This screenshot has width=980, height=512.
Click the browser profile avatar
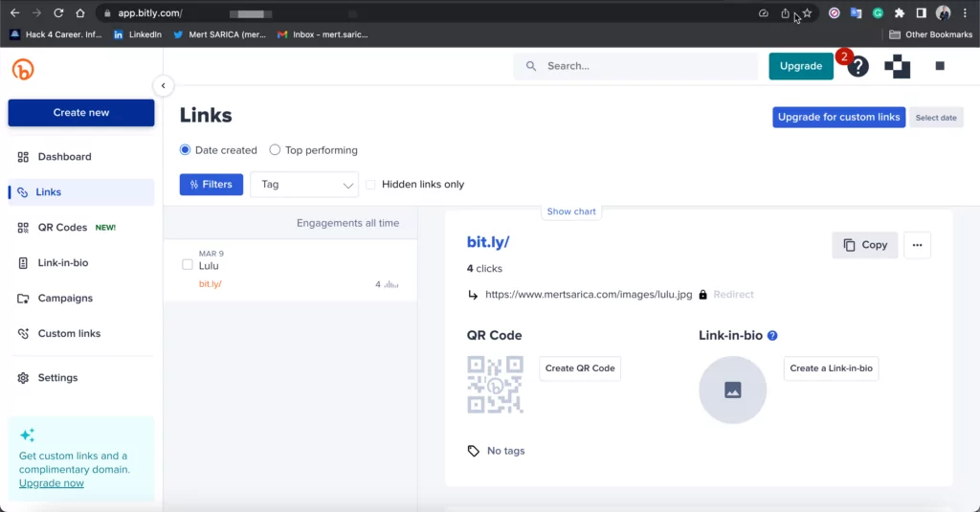point(943,12)
